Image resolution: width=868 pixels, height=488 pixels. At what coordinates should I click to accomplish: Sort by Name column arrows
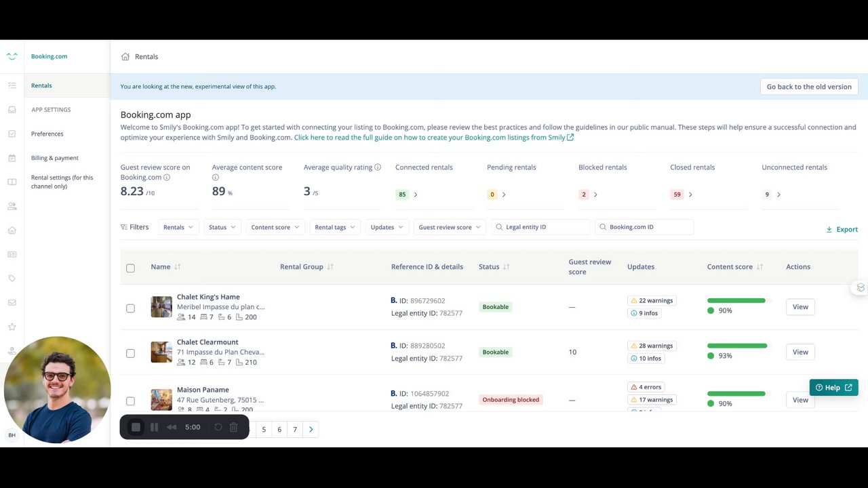[178, 267]
